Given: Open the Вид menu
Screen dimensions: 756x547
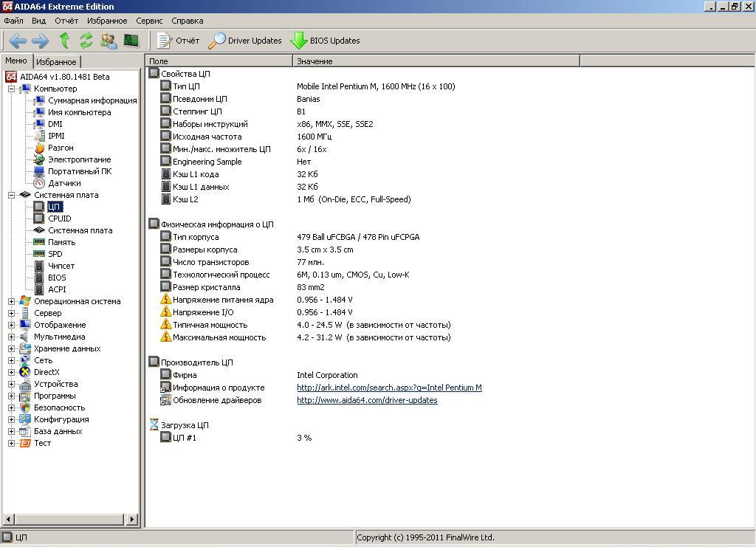Looking at the screenshot, I should tap(38, 21).
